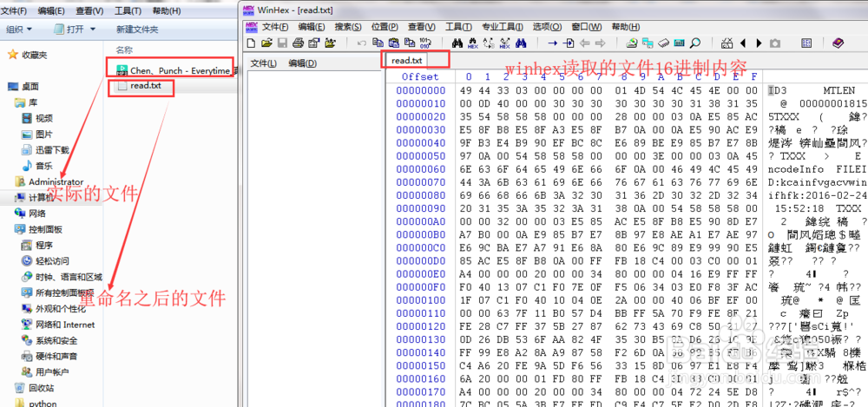Viewport: 868px width, 407px height.
Task: Click the Open disk icon
Action: 632,43
